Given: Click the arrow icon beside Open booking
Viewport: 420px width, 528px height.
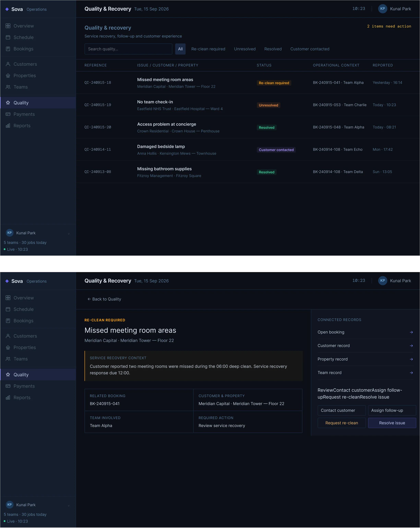Looking at the screenshot, I should pos(411,332).
